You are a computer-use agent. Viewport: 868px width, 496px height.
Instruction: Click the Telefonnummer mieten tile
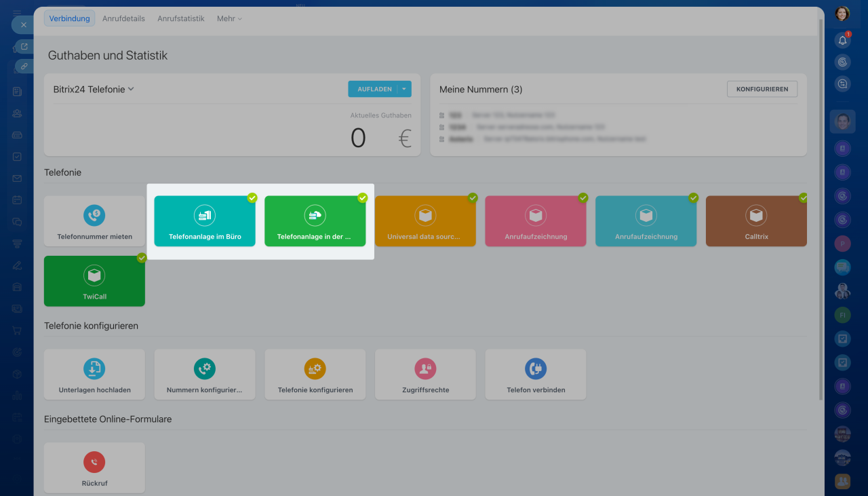(94, 221)
